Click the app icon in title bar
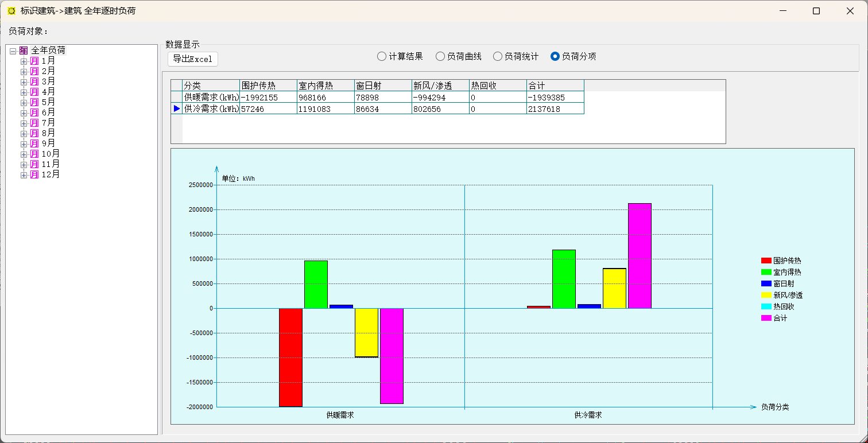The width and height of the screenshot is (868, 443). [x=11, y=11]
